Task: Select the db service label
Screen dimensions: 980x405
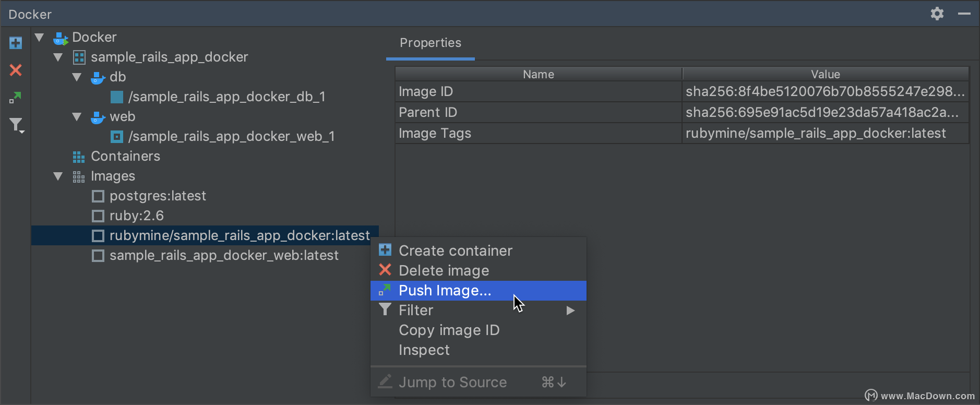Action: pyautogui.click(x=118, y=77)
